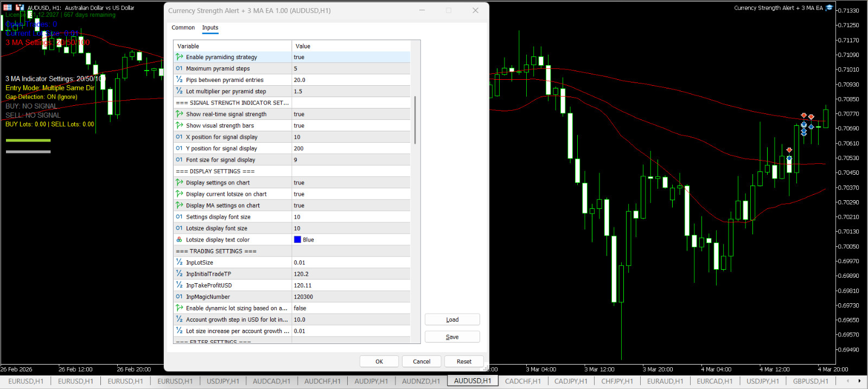
Task: Open the CADCHF,H1 chart tab
Action: tap(523, 381)
